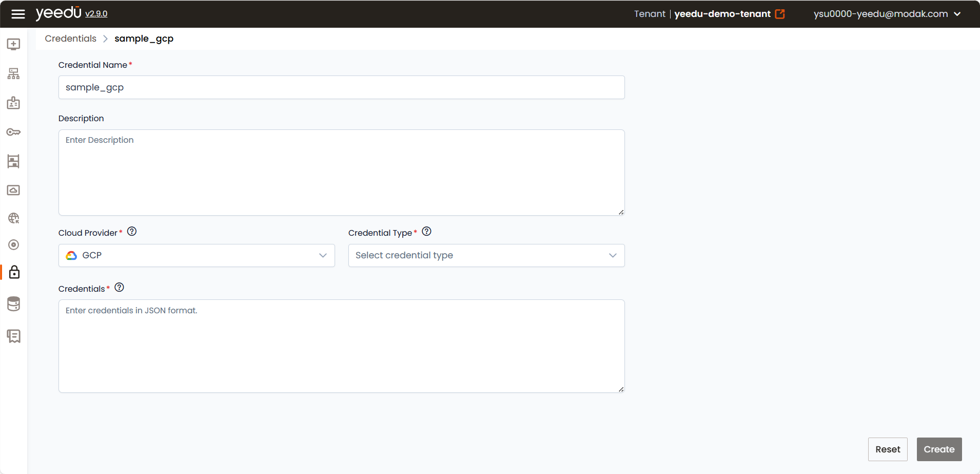This screenshot has height=474, width=980.
Task: Click the Description textarea resize handle
Action: pos(621,212)
